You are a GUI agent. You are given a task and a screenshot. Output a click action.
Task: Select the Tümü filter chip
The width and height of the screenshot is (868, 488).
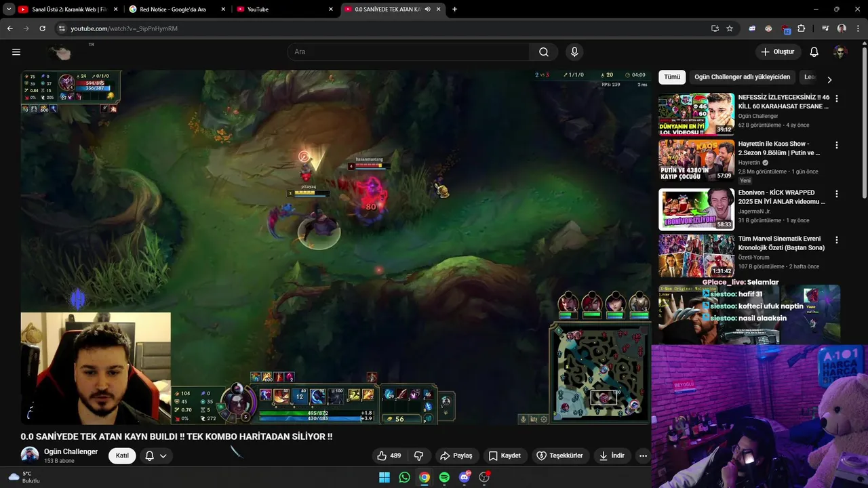[671, 77]
